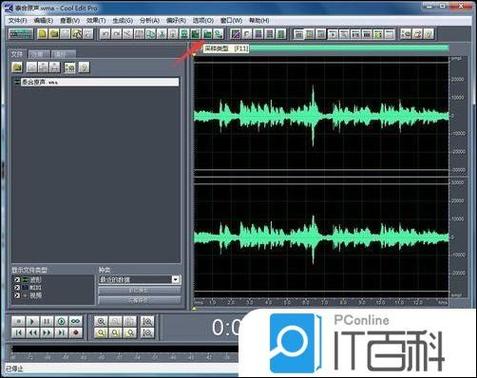Open the 帮助(H) menu

coord(259,20)
